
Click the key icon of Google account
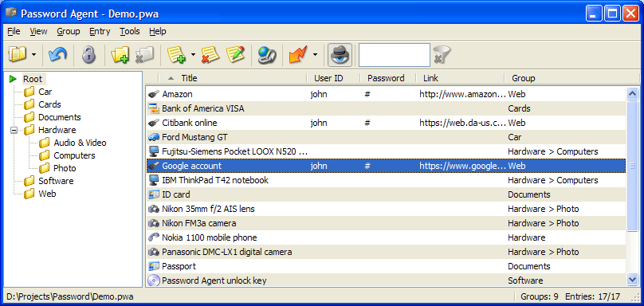(153, 166)
